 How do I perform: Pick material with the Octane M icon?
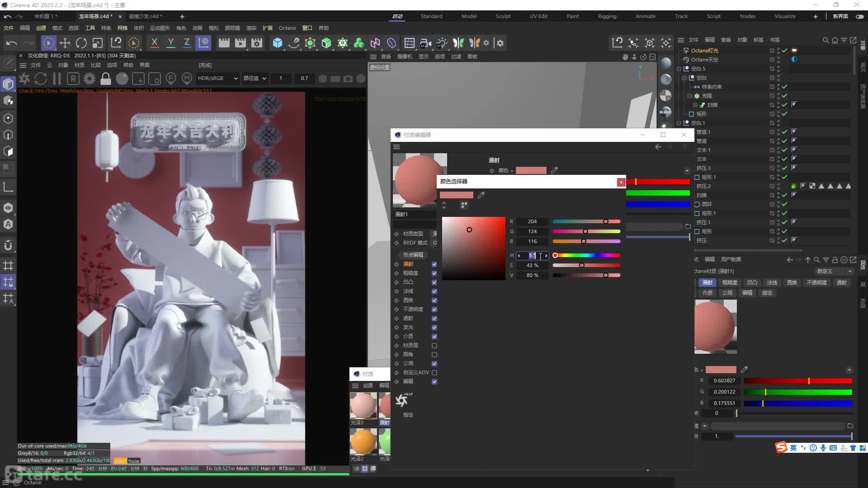187,79
